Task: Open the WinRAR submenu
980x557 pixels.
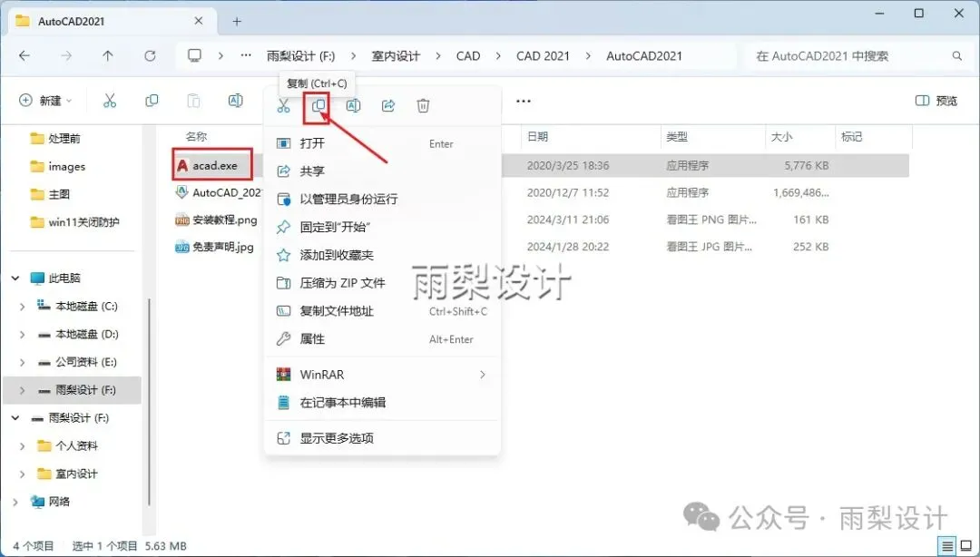Action: point(382,375)
